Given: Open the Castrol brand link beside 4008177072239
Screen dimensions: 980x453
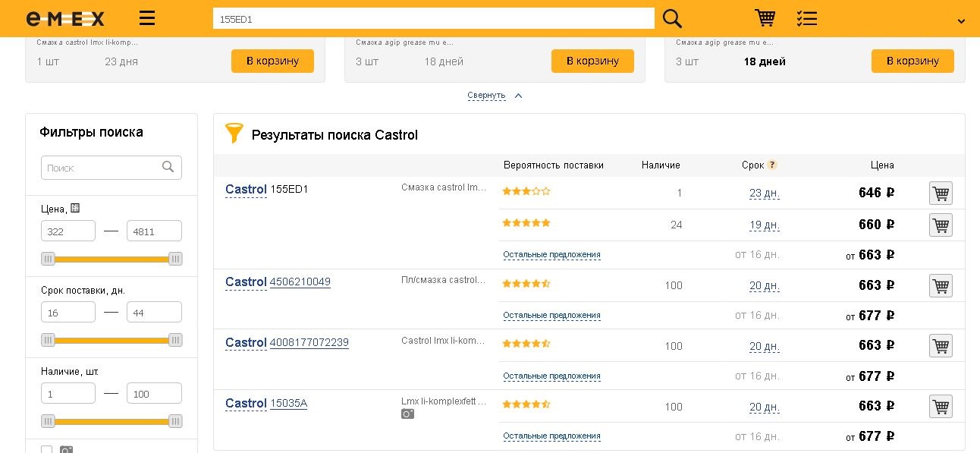Looking at the screenshot, I should click(x=246, y=342).
